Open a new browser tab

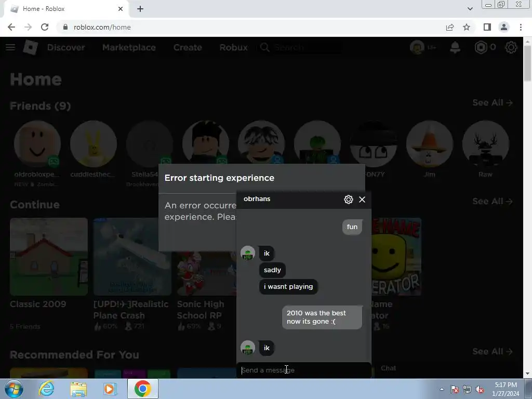140,9
